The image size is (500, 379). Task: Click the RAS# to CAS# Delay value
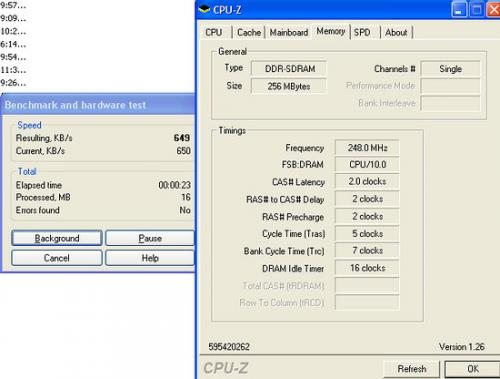click(367, 199)
